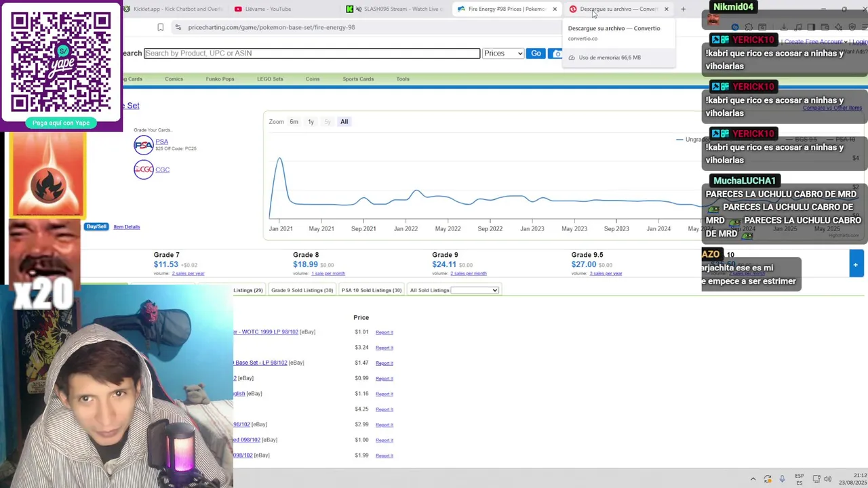Screen dimensions: 868x488
Task: Click Grade 8 '1 sale per month' volume link
Action: point(328,273)
